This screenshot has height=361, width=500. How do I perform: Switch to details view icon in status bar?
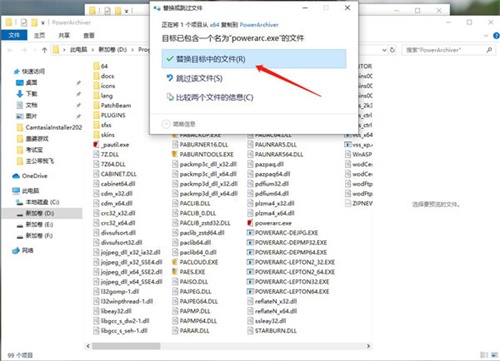484,355
